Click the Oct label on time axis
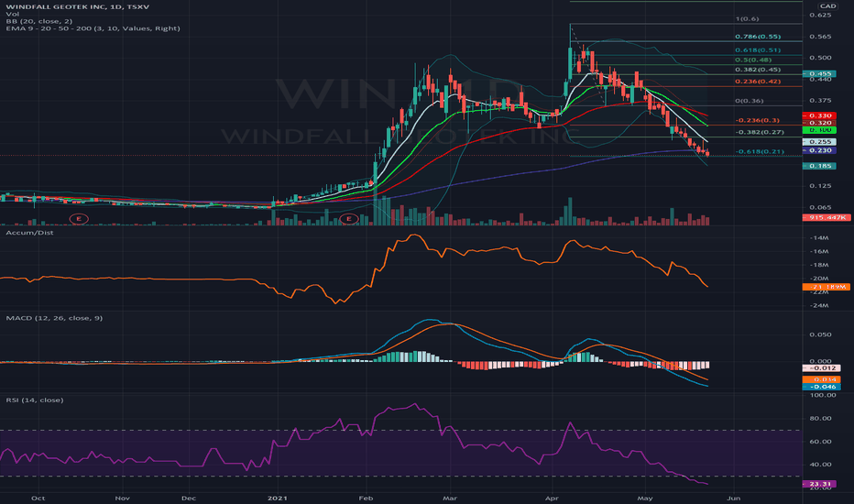The image size is (854, 504). tap(38, 498)
